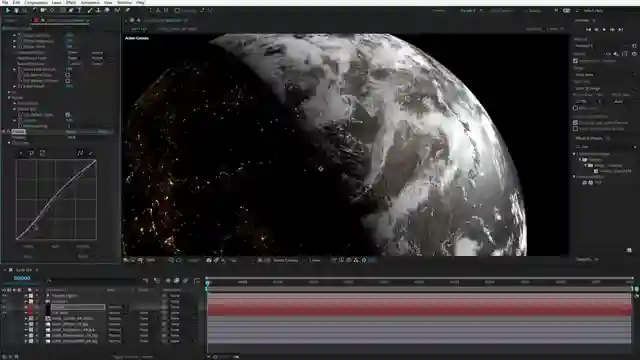
Task: Click the Search Help field
Action: [608, 11]
